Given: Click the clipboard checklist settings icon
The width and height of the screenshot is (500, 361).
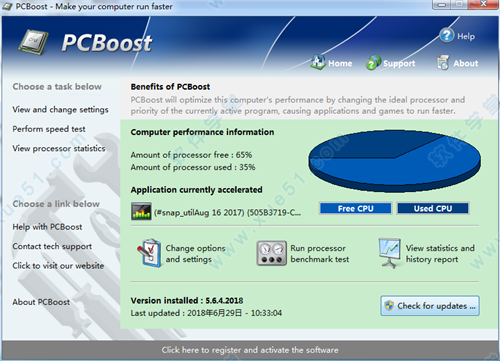Looking at the screenshot, I should [x=149, y=253].
